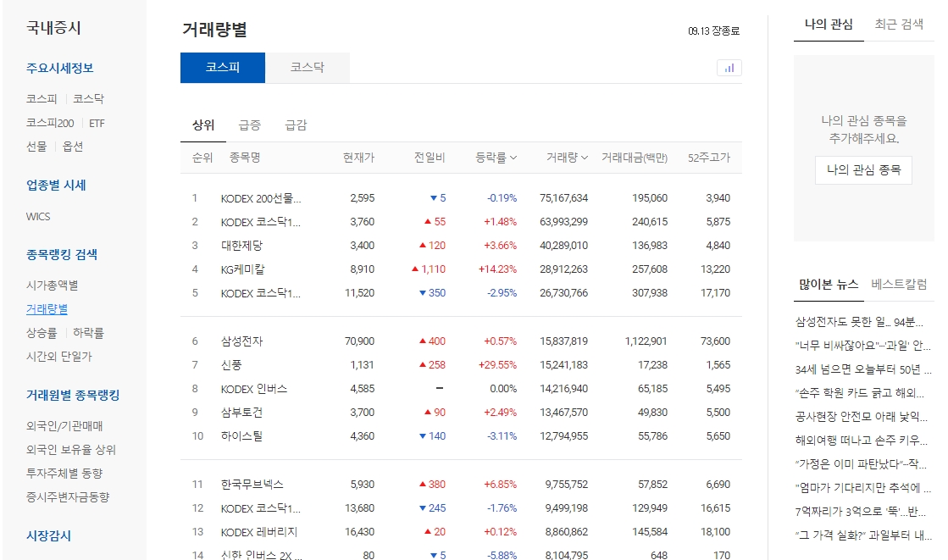Select the 상위 tab
This screenshot has width=948, height=560.
[x=203, y=122]
